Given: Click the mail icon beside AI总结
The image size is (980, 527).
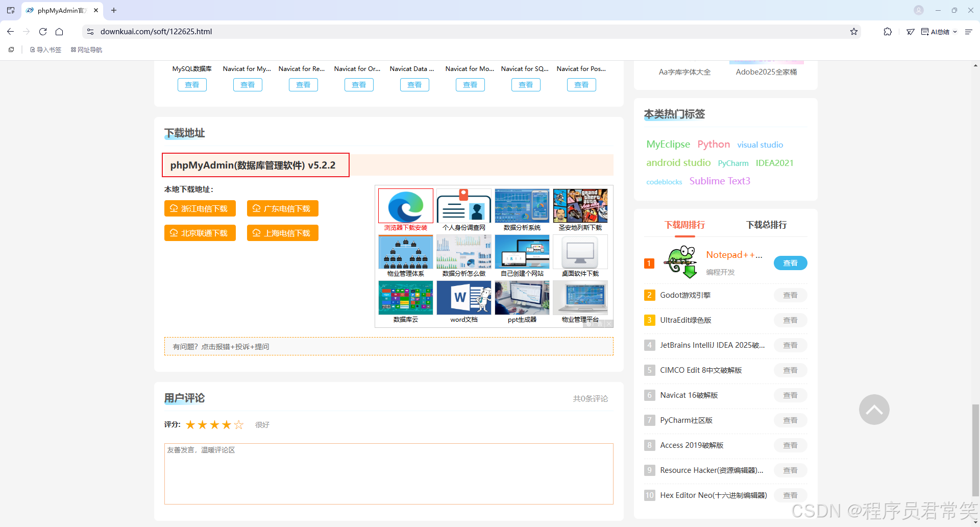Looking at the screenshot, I should [910, 32].
